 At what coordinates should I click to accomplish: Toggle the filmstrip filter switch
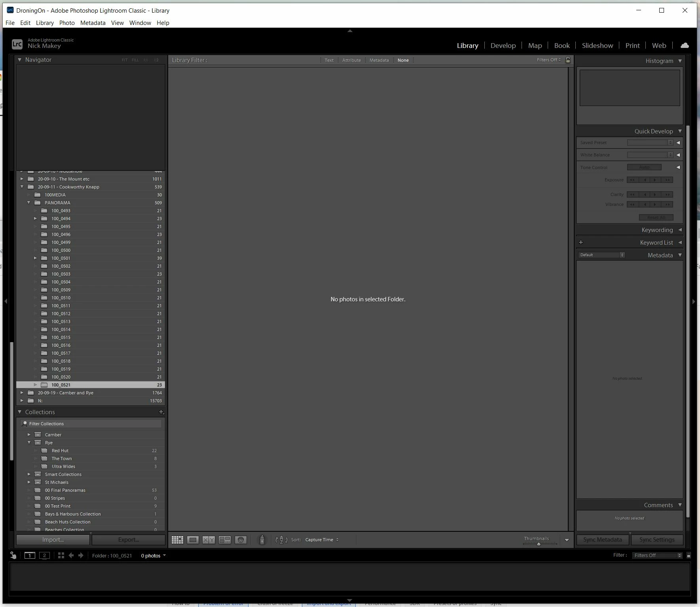[689, 556]
